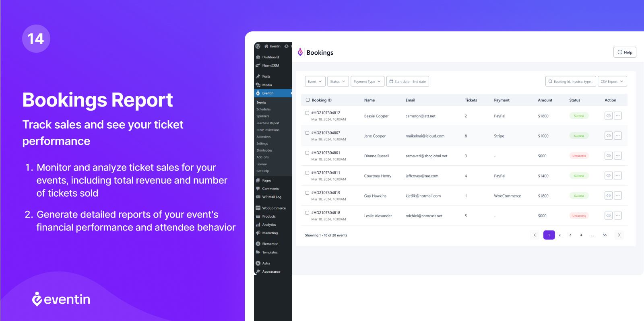Click Eventin logo beside Bookings title
This screenshot has width=644, height=321.
(x=300, y=52)
